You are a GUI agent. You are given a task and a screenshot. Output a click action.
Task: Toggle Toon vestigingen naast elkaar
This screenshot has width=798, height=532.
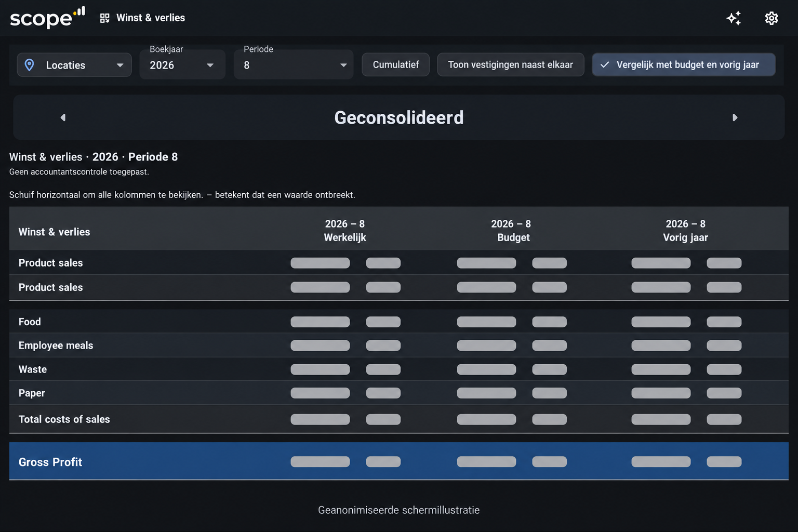pos(511,64)
